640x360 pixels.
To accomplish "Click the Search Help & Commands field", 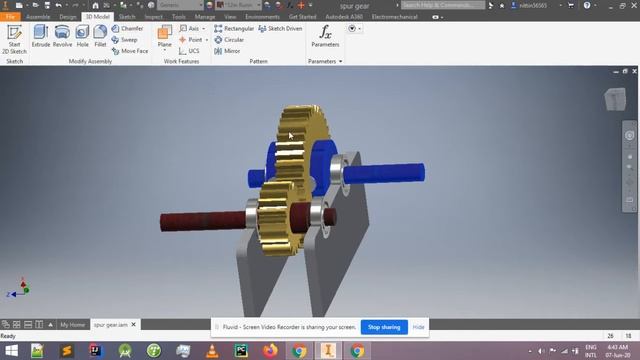I will pos(443,5).
